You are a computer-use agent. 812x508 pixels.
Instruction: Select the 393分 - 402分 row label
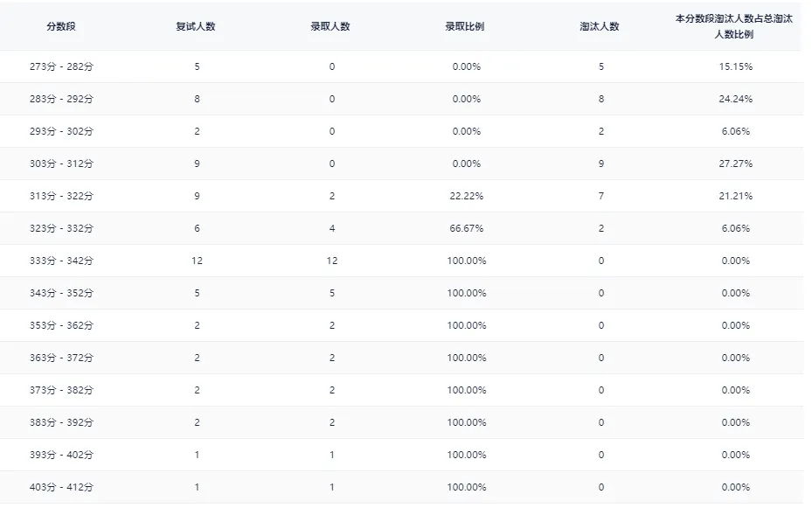pos(61,455)
